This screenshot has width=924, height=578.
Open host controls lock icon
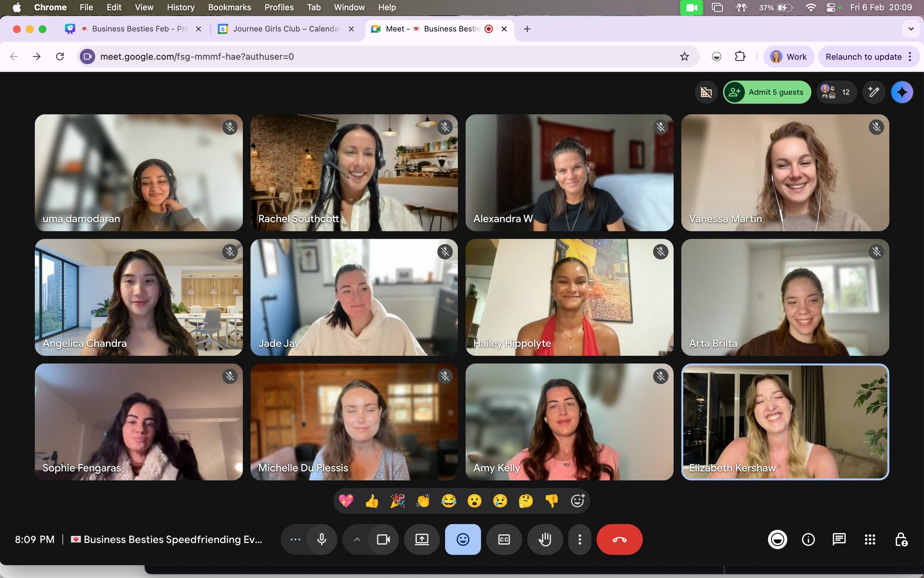pyautogui.click(x=901, y=539)
